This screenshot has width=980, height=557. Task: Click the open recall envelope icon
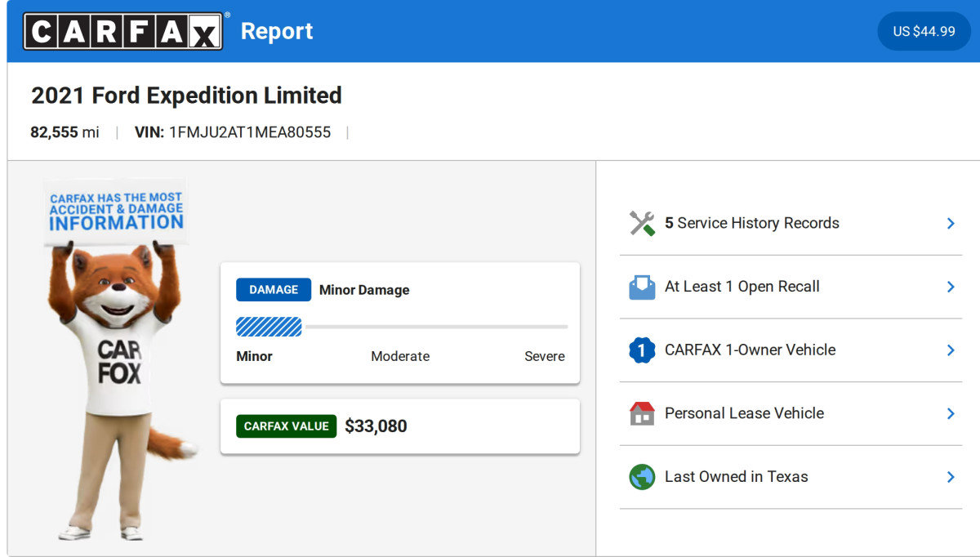(642, 287)
